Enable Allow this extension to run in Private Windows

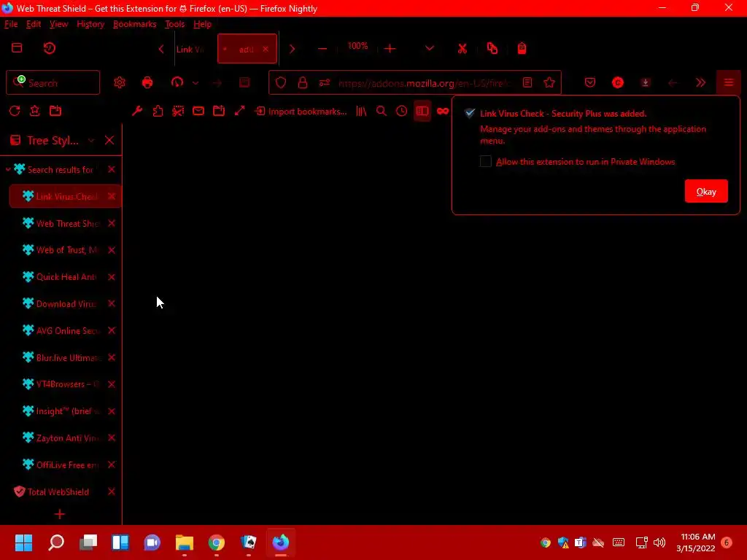tap(485, 161)
